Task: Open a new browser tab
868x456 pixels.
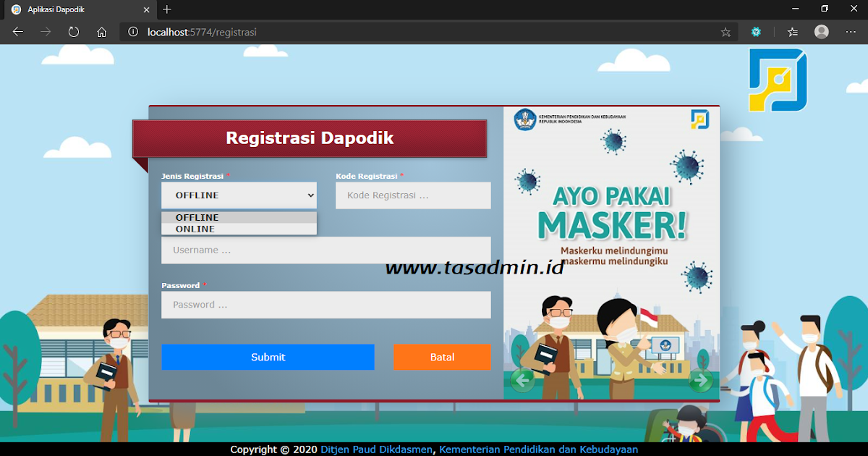Action: [167, 9]
